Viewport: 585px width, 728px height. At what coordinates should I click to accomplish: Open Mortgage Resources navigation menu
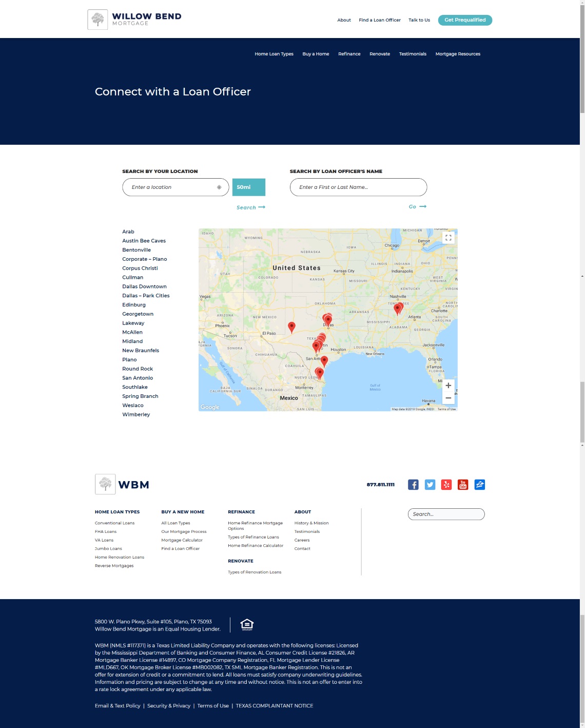[458, 54]
